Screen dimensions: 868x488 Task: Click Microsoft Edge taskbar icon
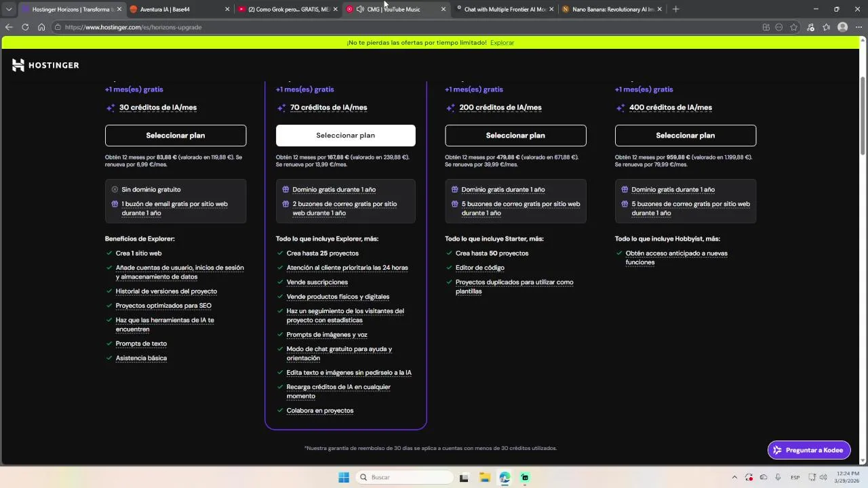[x=505, y=477]
